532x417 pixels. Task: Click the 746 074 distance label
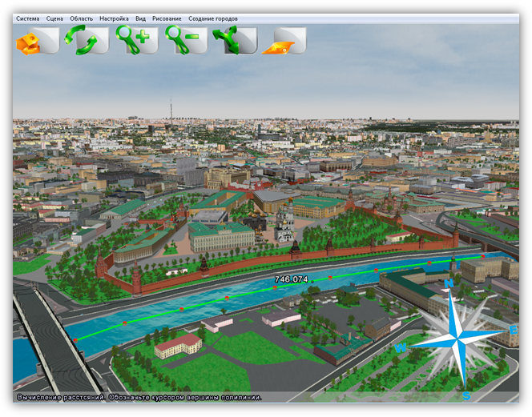coord(291,279)
